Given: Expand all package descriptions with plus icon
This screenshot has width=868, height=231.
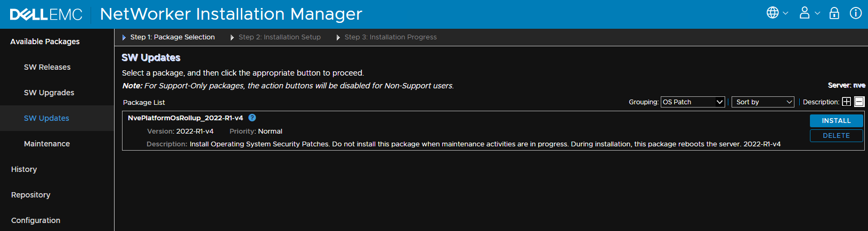Looking at the screenshot, I should [x=846, y=102].
